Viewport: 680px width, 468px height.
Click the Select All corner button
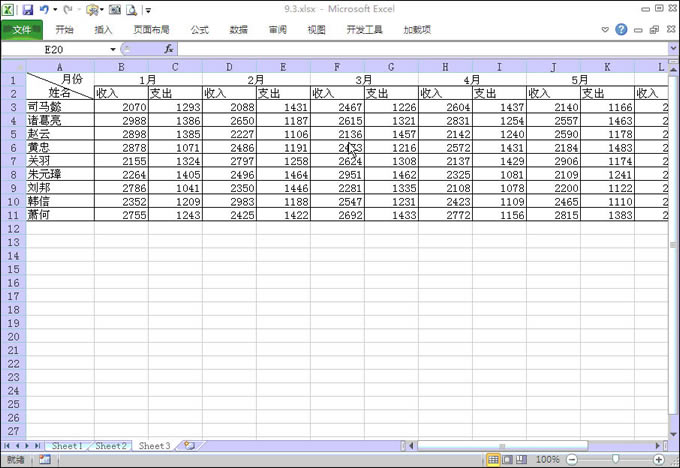coord(13,67)
